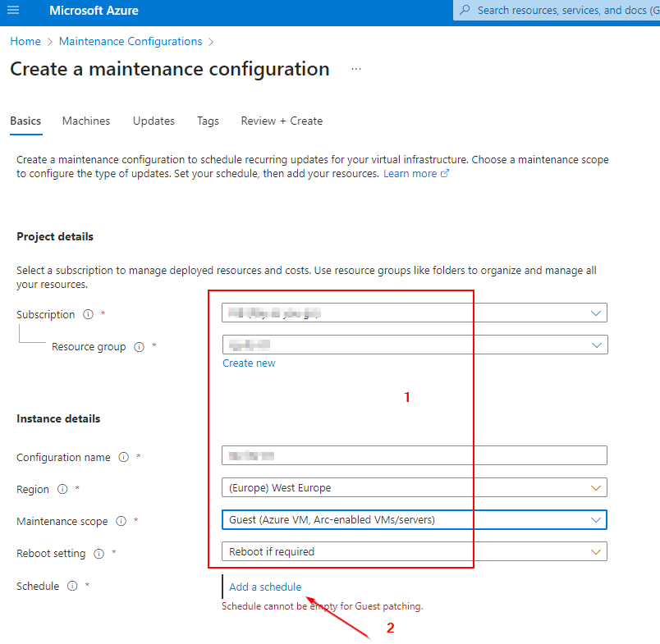660x644 pixels.
Task: Open the Region dropdown showing West Europe
Action: click(415, 488)
